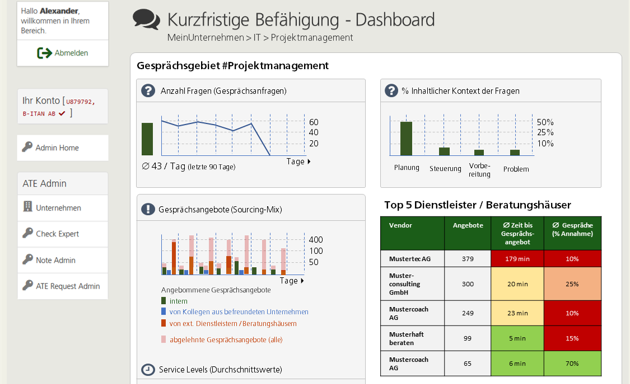Screen dimensions: 630x384
Task: Open Note Admin in sidebar
Action: [63, 260]
